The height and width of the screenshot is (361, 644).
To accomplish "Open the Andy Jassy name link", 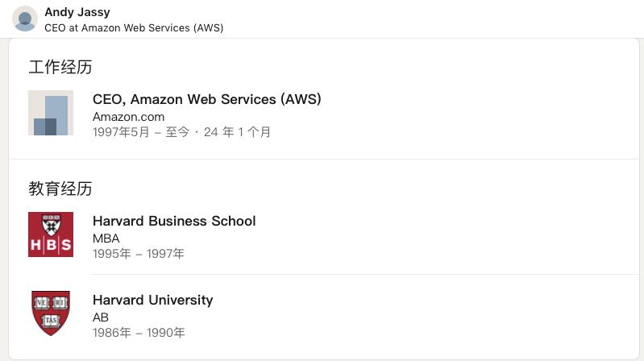I will pyautogui.click(x=77, y=12).
